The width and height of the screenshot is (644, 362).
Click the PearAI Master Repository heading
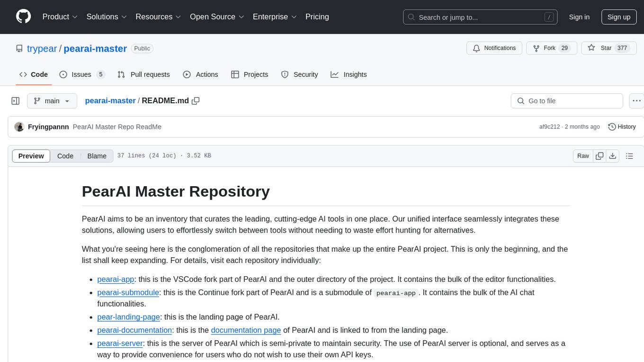(x=176, y=191)
